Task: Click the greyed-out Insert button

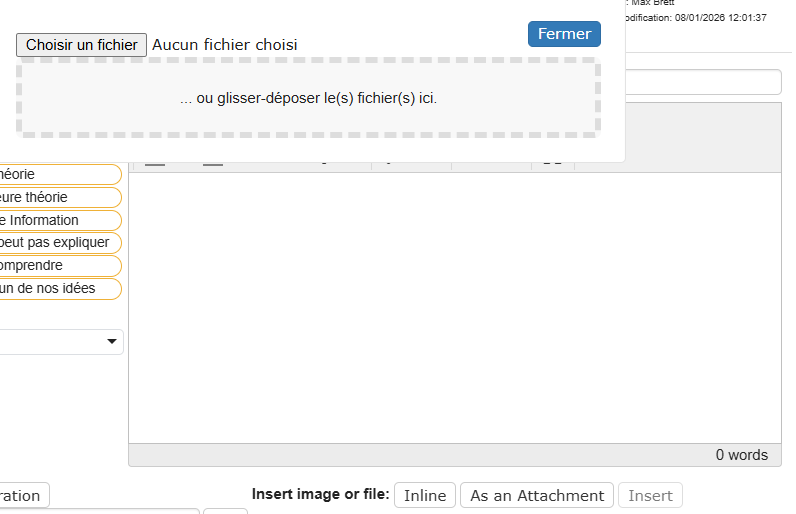Action: (x=650, y=495)
